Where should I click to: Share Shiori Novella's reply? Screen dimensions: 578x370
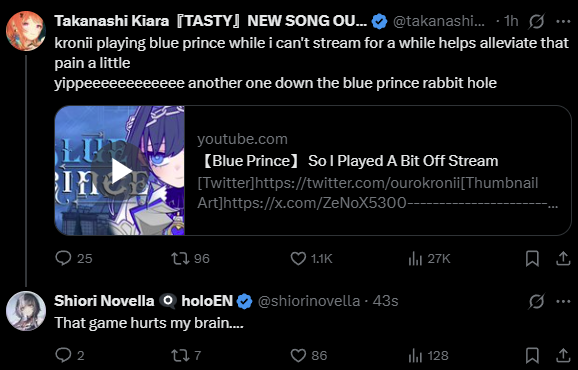(563, 355)
